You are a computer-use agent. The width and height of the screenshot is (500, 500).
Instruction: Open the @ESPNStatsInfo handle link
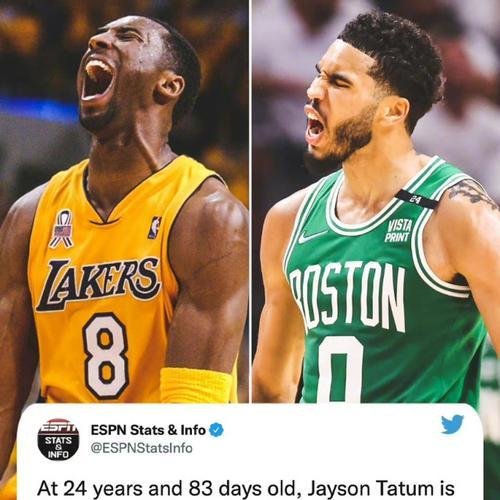click(x=142, y=448)
